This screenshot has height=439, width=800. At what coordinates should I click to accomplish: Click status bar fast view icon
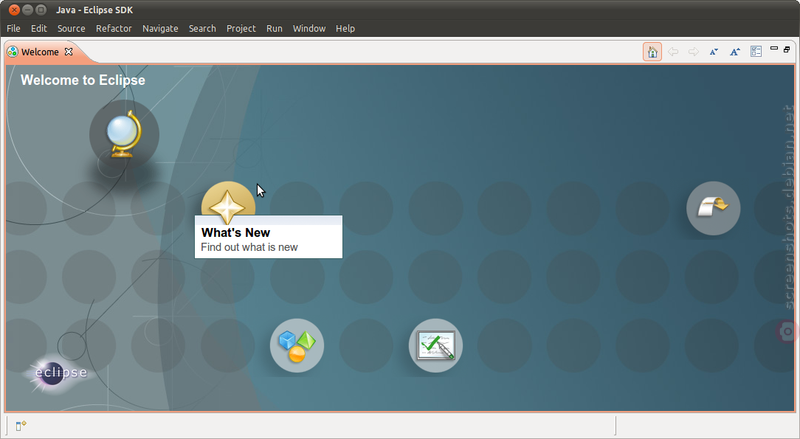pos(20,426)
